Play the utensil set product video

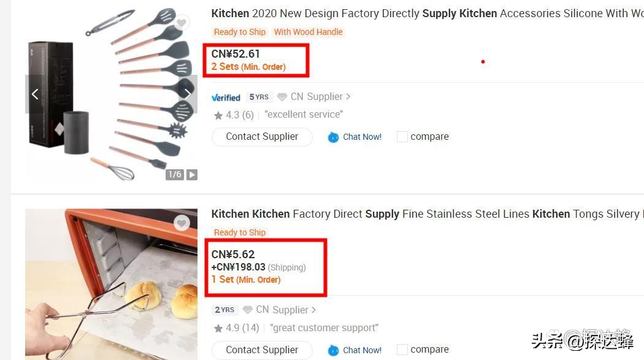point(192,175)
